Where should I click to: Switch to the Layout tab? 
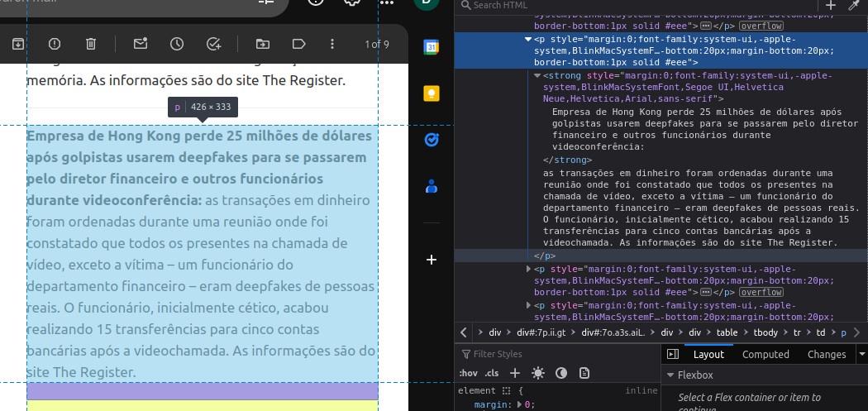point(708,354)
